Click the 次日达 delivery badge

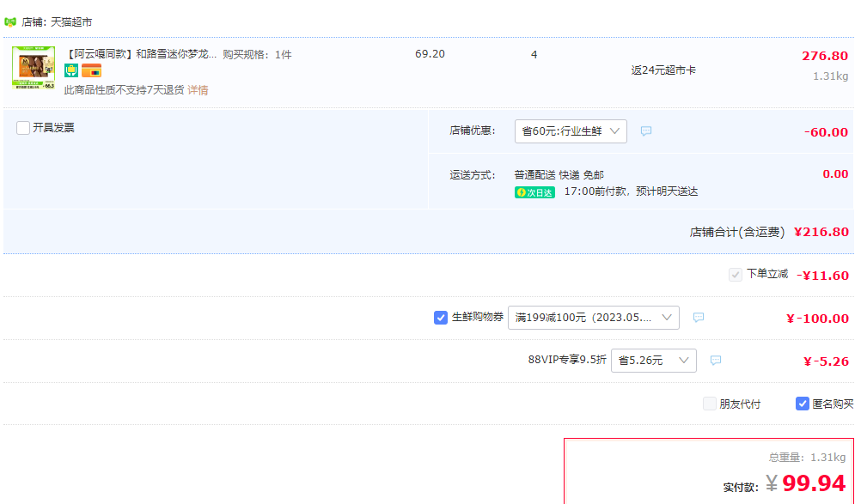click(534, 192)
